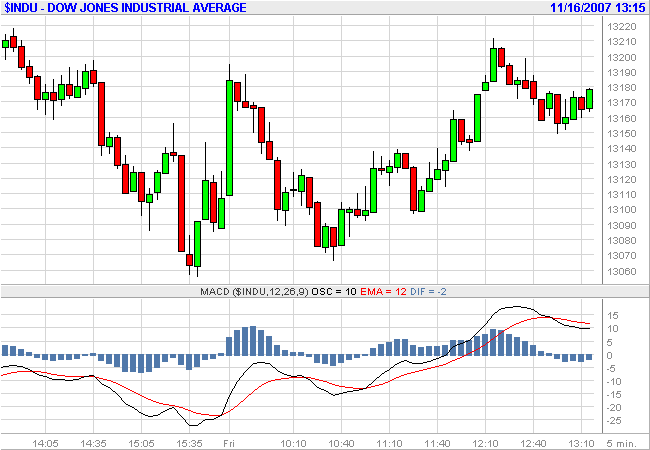Click the 14:35 time axis label
Viewport: 650px width, 450px height.
point(93,443)
